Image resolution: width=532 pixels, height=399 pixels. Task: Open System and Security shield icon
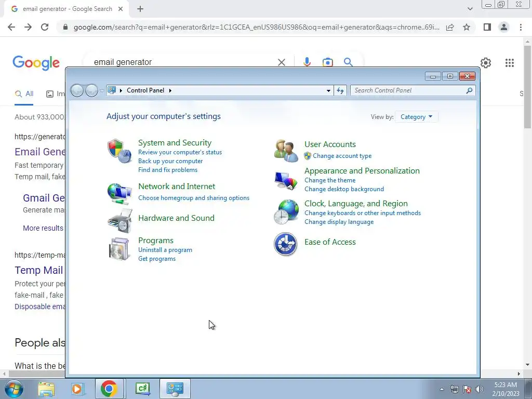(x=119, y=151)
